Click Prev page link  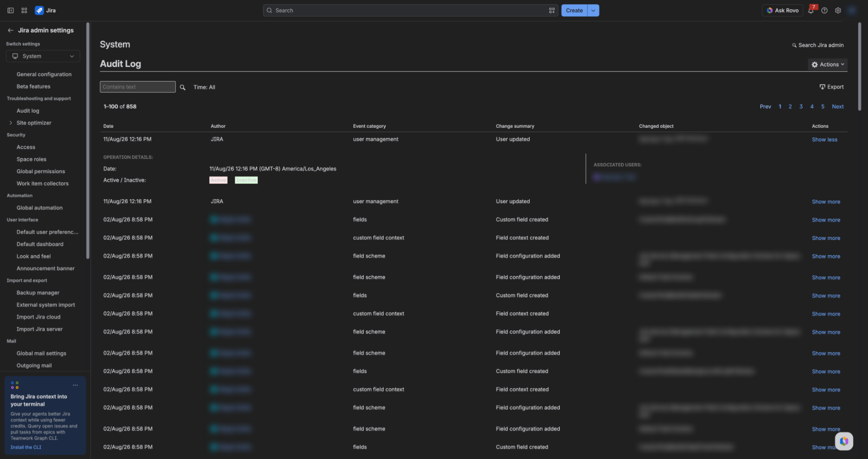[x=765, y=106]
